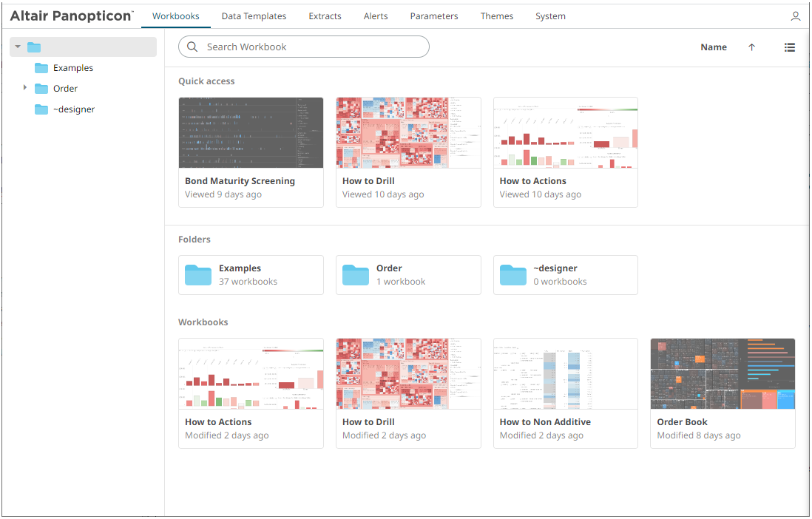Select the root folder icon in tree
The height and width of the screenshot is (519, 812).
coord(34,47)
